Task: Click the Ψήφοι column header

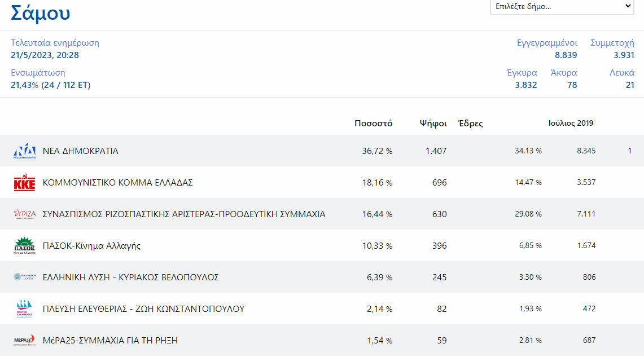Action: (x=433, y=123)
